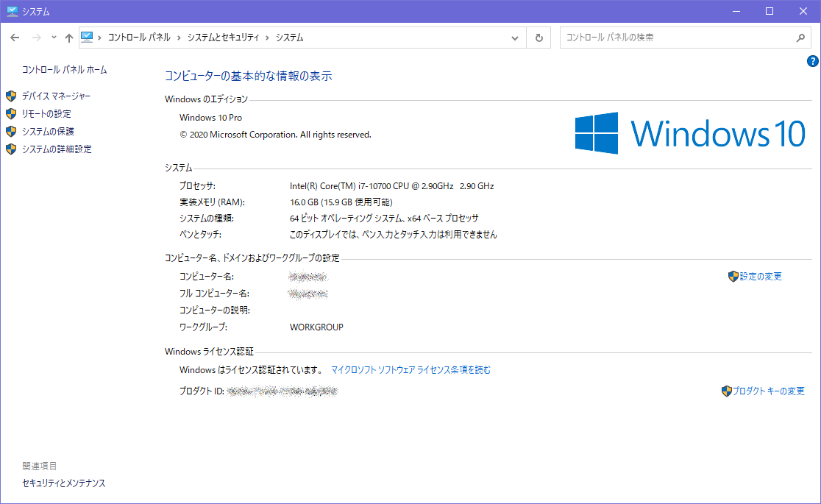Go up one level with up arrow

(x=69, y=38)
